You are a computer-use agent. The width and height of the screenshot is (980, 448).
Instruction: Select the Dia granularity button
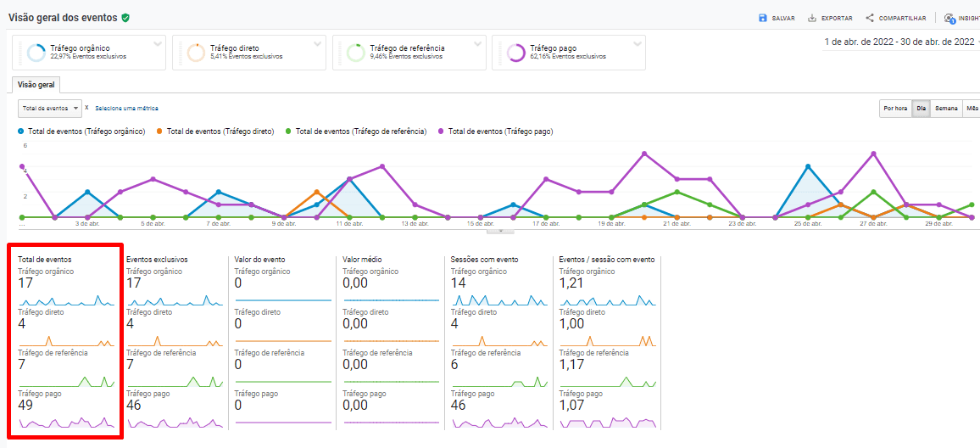click(x=921, y=109)
